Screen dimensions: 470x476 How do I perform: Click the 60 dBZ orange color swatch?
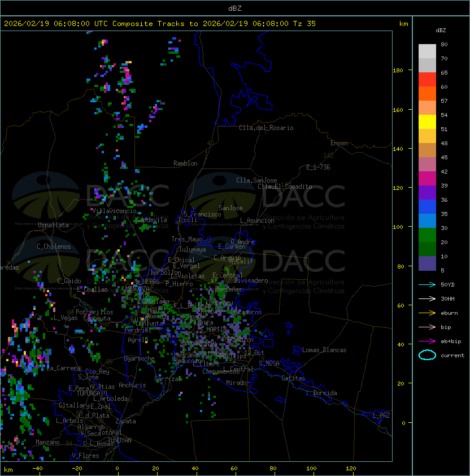[x=427, y=93]
